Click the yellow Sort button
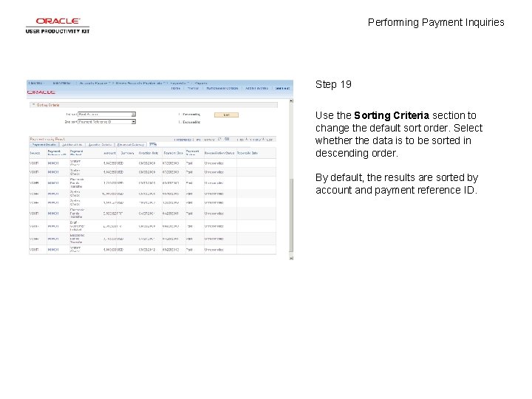The height and width of the screenshot is (399, 532). (x=226, y=115)
